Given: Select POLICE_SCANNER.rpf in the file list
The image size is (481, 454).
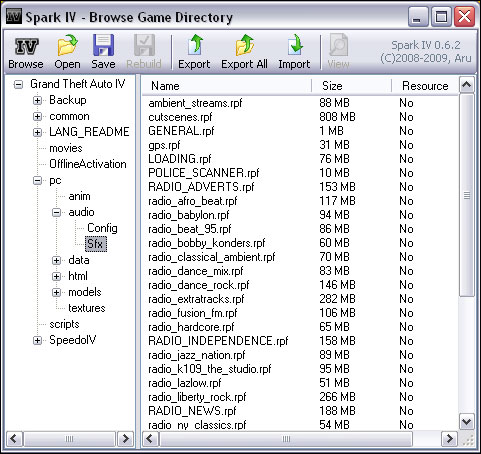Looking at the screenshot, I should 204,173.
